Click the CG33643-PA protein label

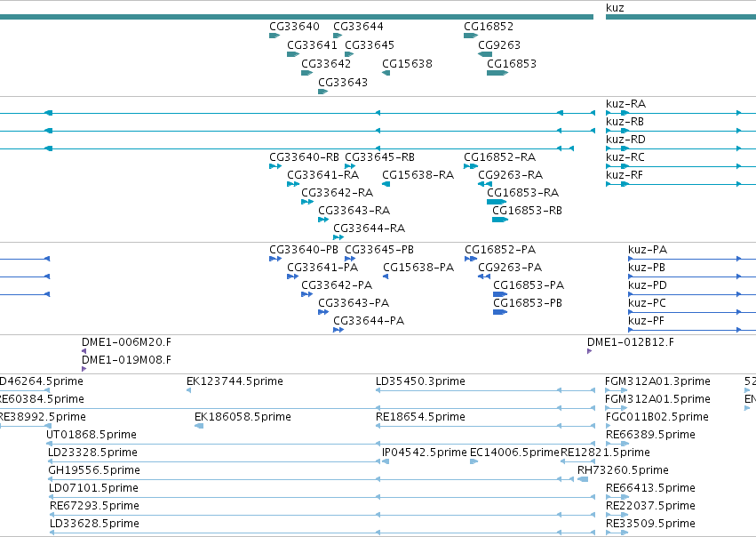(354, 303)
